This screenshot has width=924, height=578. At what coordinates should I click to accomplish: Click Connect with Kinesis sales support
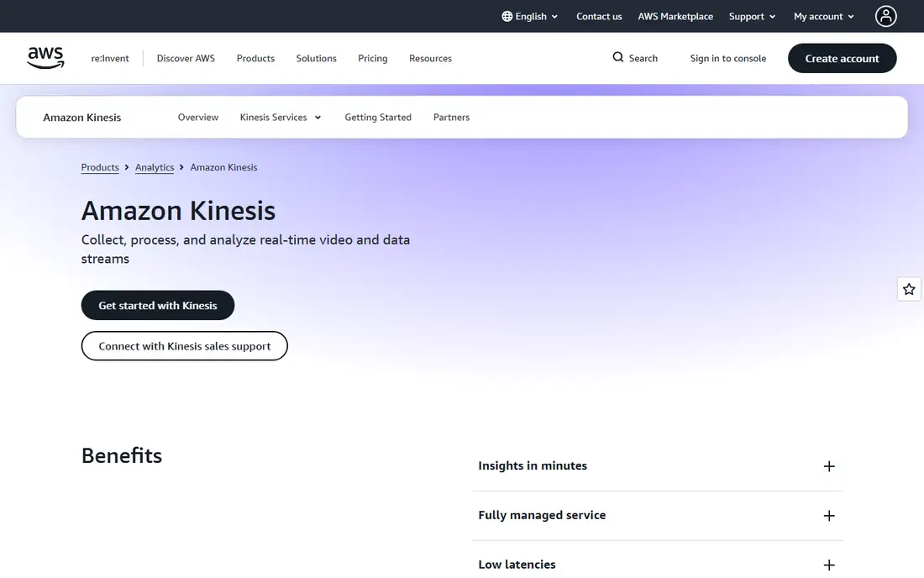[185, 346]
